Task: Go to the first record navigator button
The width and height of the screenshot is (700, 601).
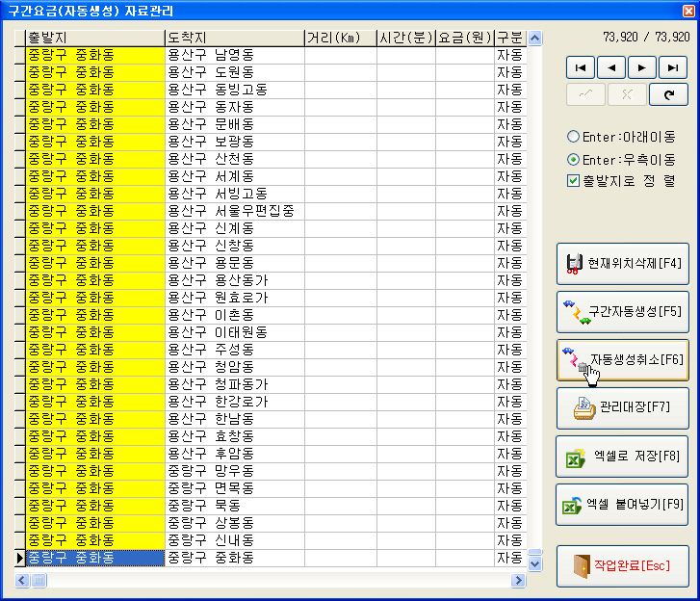Action: (x=581, y=67)
